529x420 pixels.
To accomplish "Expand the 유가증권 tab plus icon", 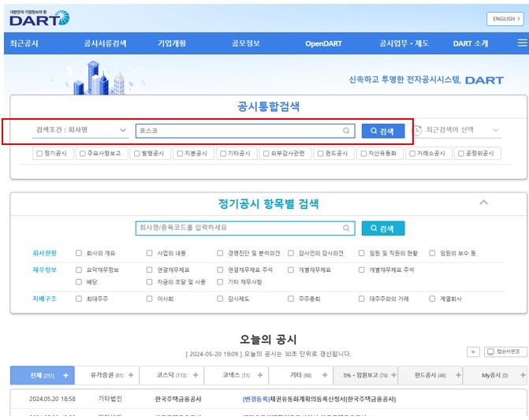I will pyautogui.click(x=131, y=375).
